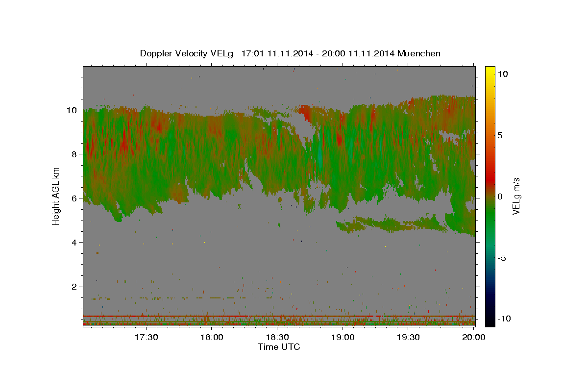Click the colorbar label '5'

tap(500, 135)
